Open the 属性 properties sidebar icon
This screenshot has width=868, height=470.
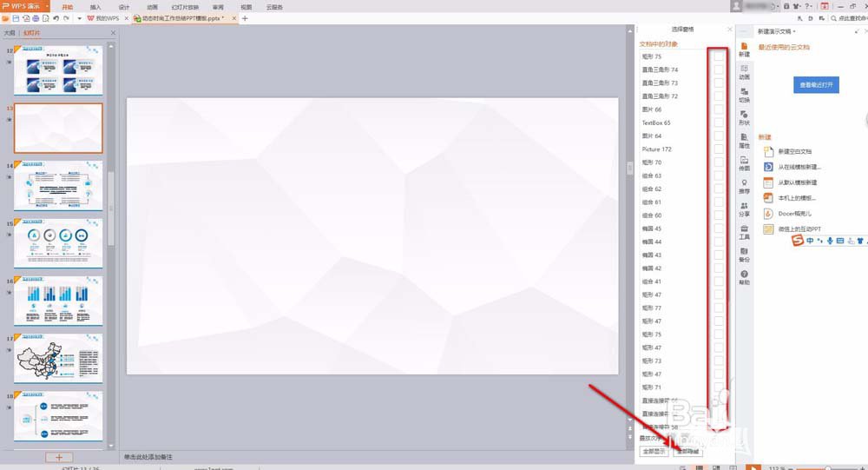point(744,140)
